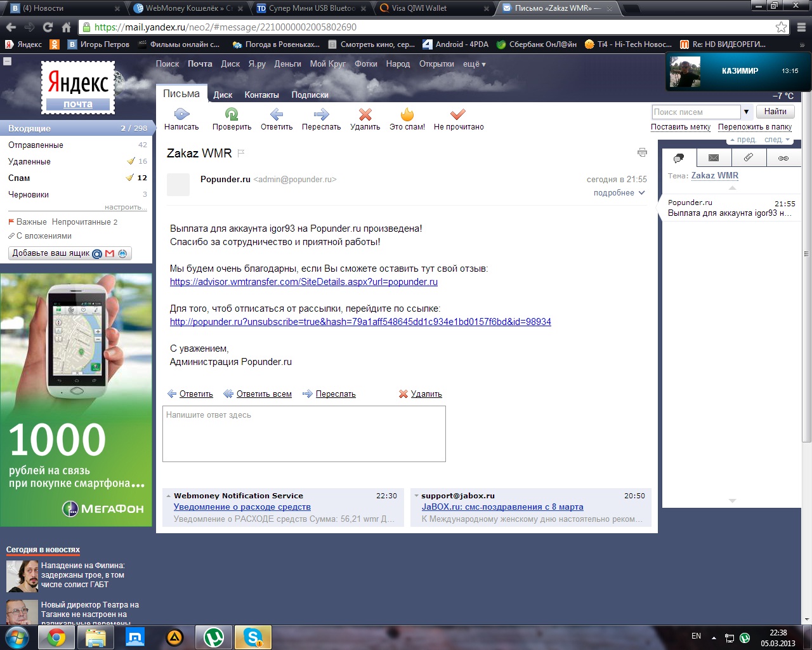The image size is (812, 650).
Task: Click the Напишите ответ здесь reply box
Action: coord(304,434)
